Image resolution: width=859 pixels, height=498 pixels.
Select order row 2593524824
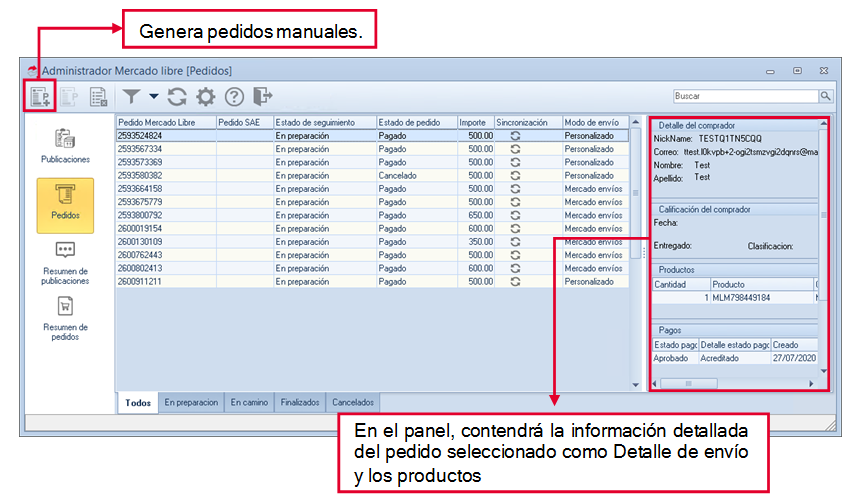coord(373,136)
